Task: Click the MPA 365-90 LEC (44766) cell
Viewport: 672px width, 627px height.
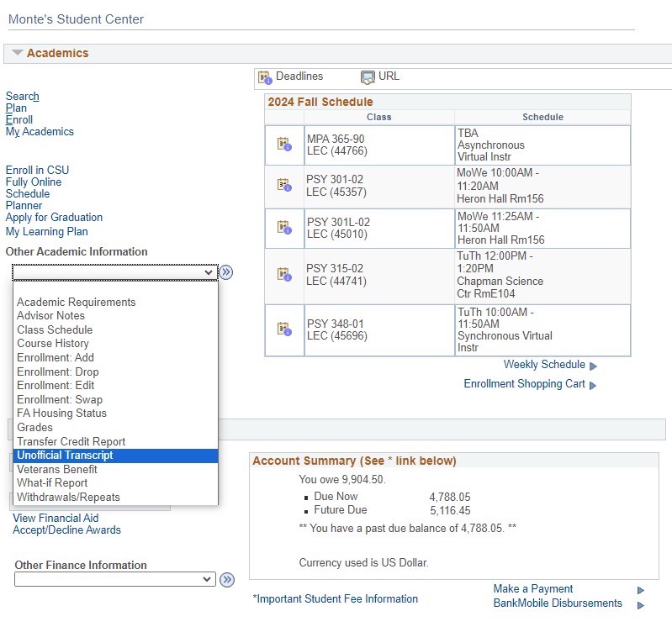Action: pyautogui.click(x=379, y=145)
